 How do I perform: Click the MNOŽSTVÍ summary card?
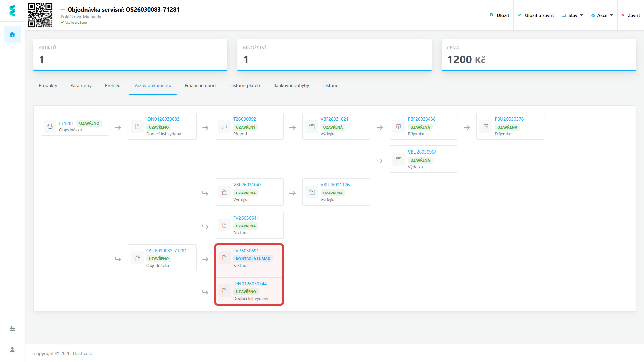[x=334, y=55]
